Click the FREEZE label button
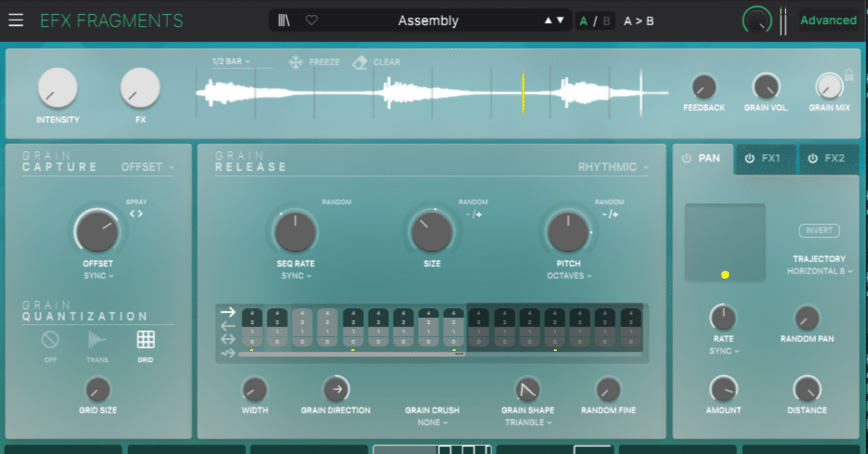Viewport: 868px width, 454px height. point(324,62)
